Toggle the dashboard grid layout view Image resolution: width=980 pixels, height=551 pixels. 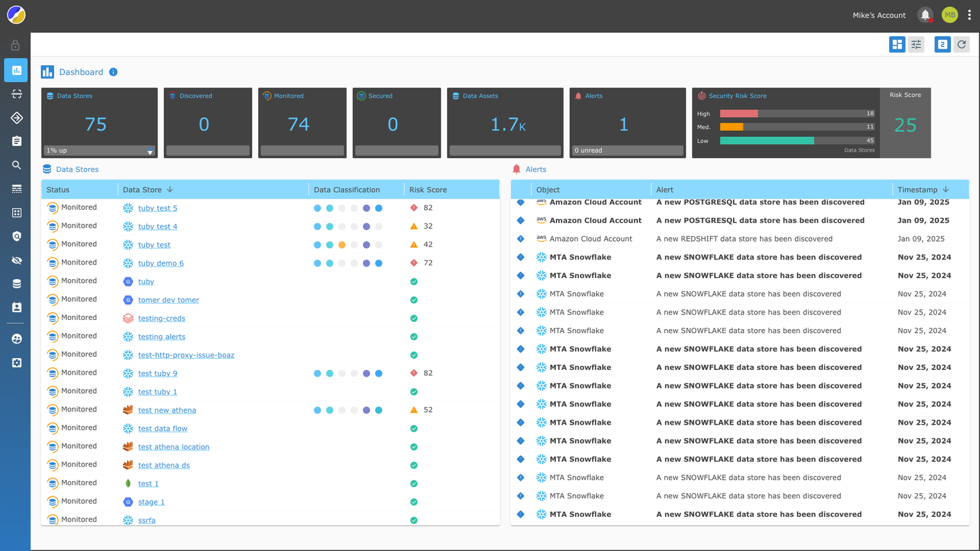[x=896, y=44]
